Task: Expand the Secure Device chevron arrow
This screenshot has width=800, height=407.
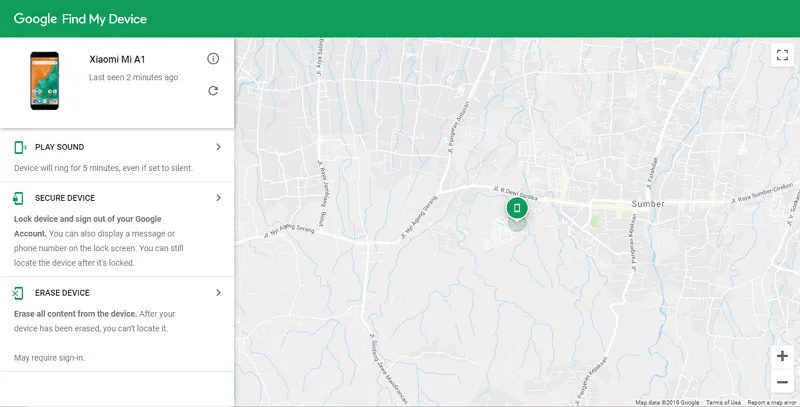Action: coord(218,198)
